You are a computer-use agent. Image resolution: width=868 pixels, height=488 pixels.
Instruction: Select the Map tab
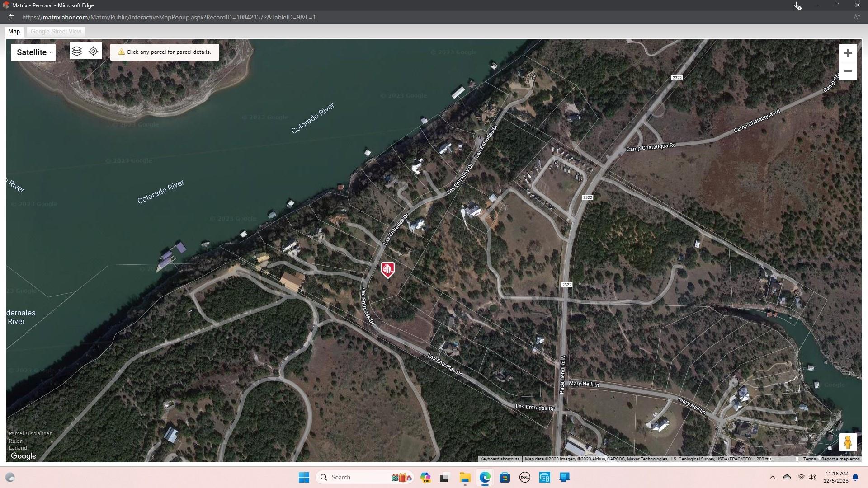pos(14,32)
